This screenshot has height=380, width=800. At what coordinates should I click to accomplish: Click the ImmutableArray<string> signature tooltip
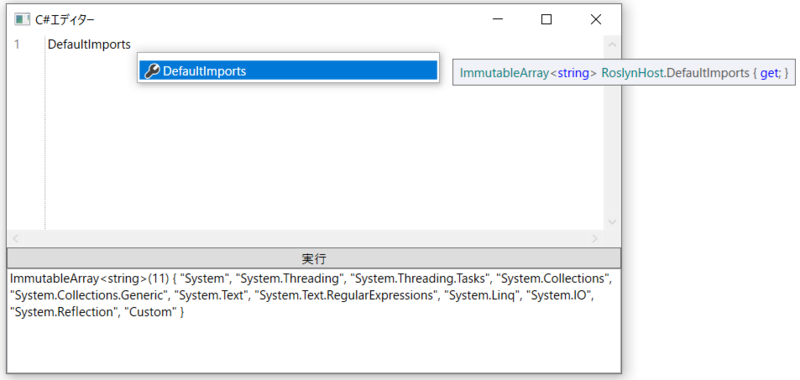coord(624,73)
